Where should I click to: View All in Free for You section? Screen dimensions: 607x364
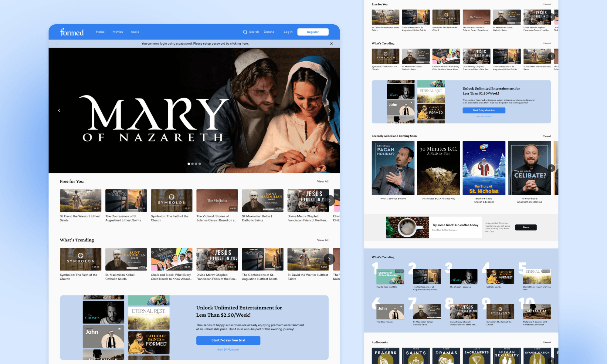point(323,181)
